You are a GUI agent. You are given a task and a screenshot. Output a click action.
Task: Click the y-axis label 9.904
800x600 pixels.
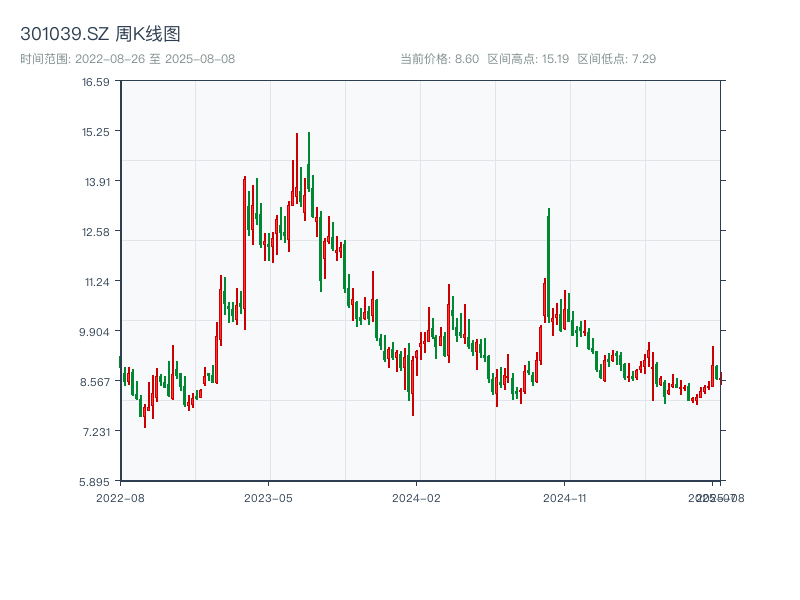click(x=94, y=332)
